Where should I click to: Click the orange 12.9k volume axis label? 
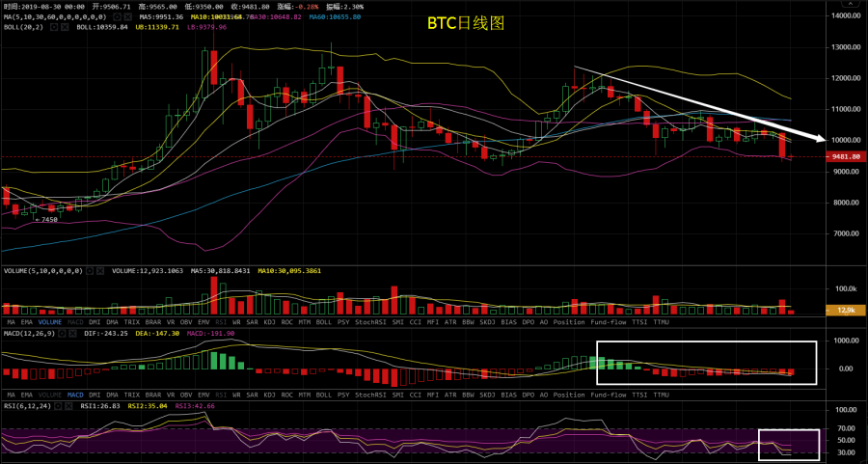click(x=845, y=310)
